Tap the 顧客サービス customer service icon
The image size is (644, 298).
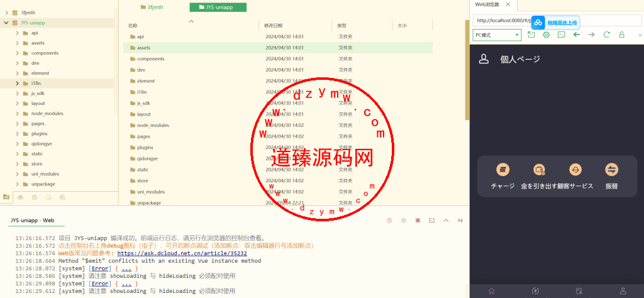click(575, 170)
